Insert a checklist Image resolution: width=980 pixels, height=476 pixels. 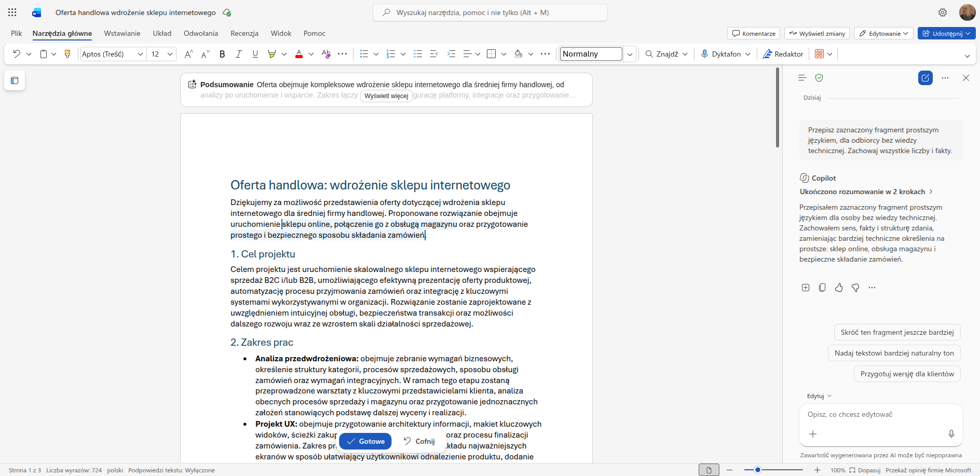tap(418, 54)
